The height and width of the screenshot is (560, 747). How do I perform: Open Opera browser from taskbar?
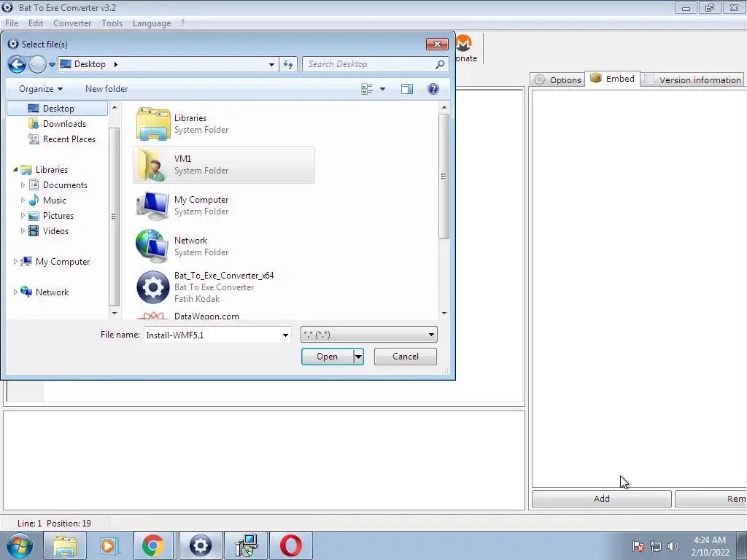290,545
